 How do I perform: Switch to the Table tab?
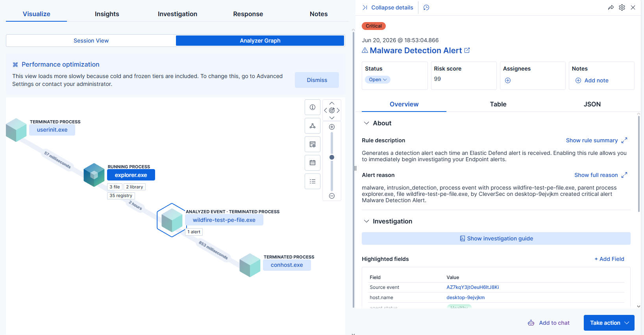(x=498, y=104)
